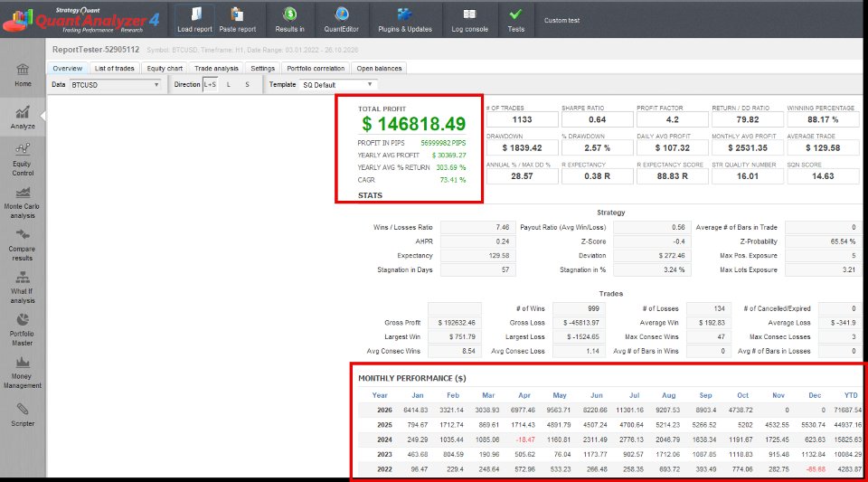868x482 pixels.
Task: Click the R Expectancy value 0.38 R
Action: click(x=598, y=176)
